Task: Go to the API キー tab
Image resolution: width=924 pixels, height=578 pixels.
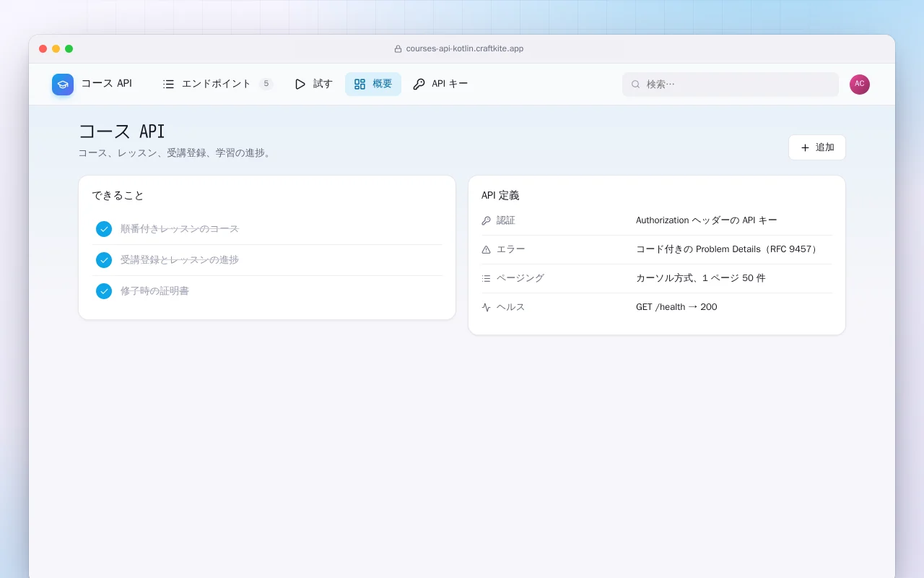Action: (x=440, y=84)
